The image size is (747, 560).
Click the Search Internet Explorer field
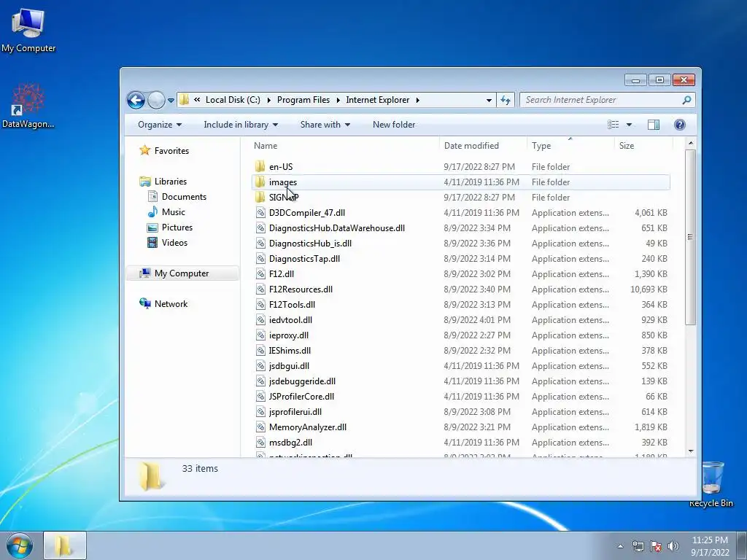[x=603, y=100]
